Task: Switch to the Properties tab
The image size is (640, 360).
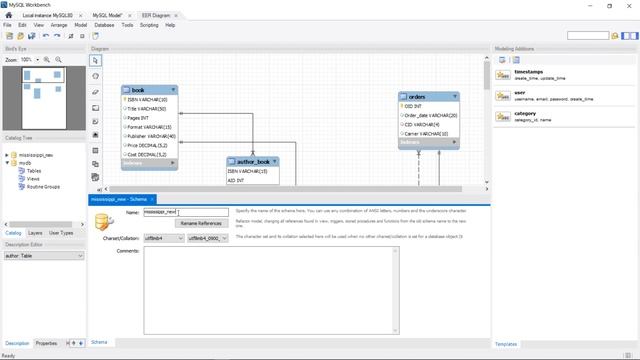Action: [46, 343]
